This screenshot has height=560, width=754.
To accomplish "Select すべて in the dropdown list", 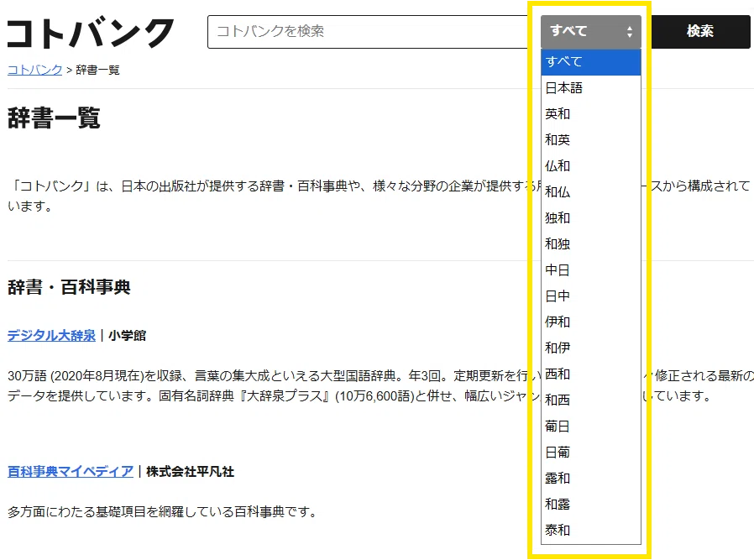I will 591,62.
